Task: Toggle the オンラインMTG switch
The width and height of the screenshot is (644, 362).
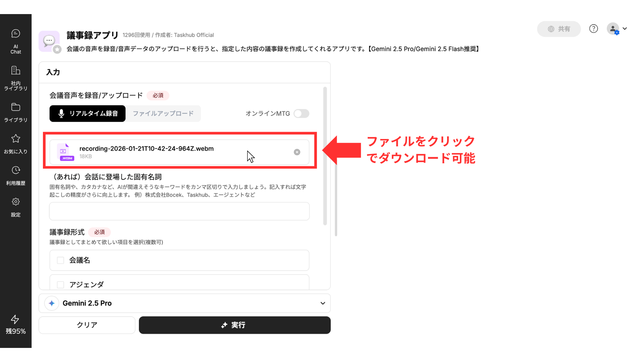Action: click(301, 114)
